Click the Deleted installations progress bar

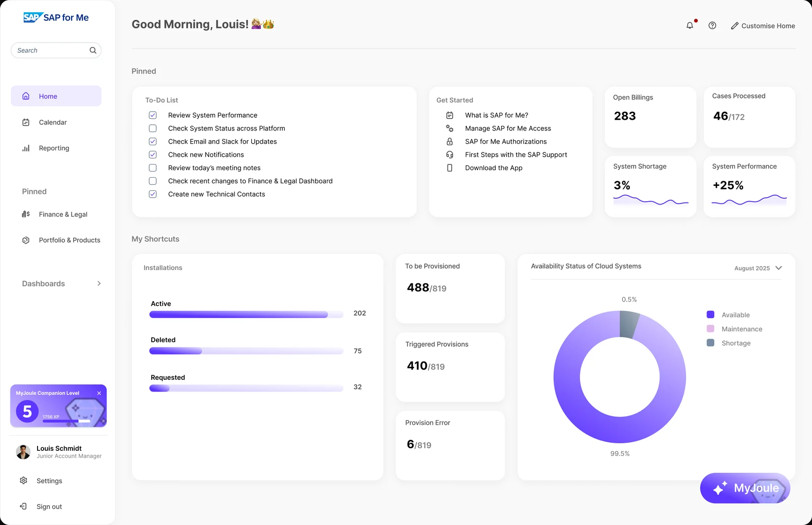(x=246, y=351)
